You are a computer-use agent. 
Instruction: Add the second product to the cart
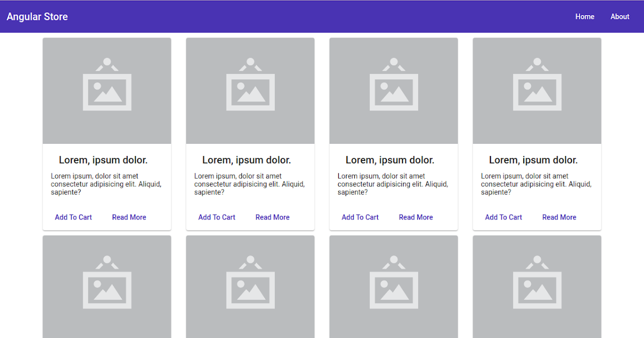(216, 217)
